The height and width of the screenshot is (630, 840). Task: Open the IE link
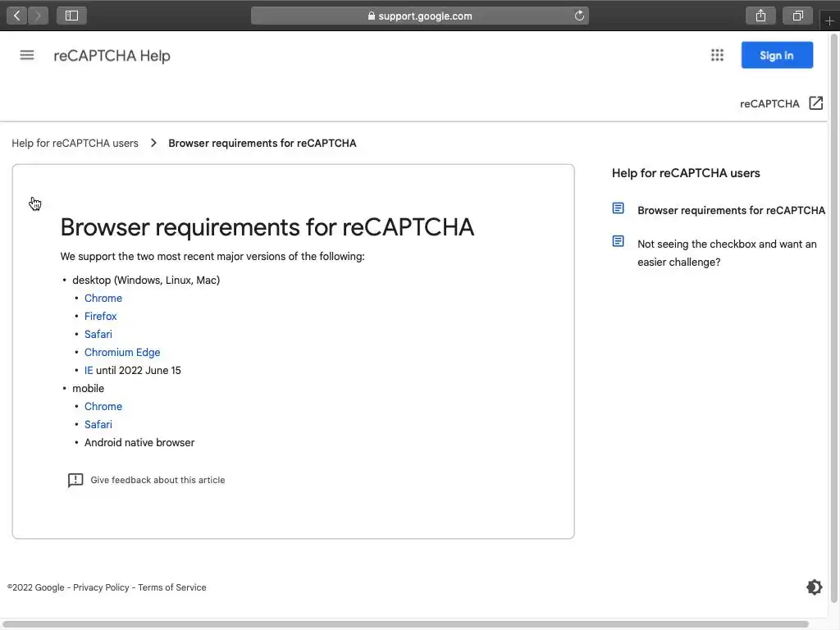[89, 371]
